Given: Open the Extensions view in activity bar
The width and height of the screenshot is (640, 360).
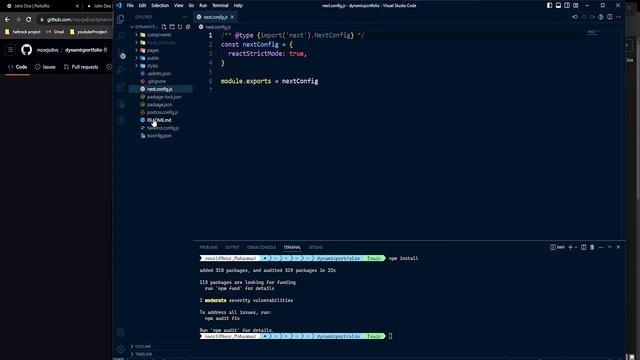Looking at the screenshot, I should click(121, 87).
